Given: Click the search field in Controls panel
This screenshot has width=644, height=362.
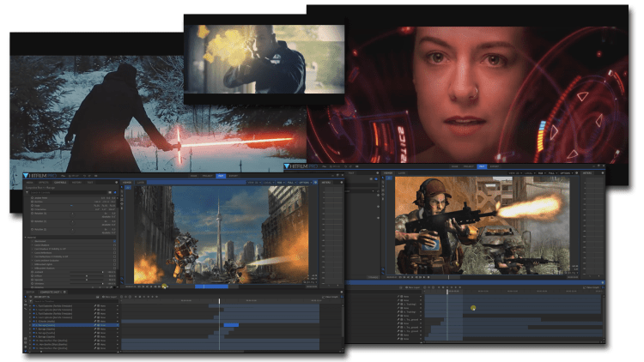Looking at the screenshot, I should point(68,192).
